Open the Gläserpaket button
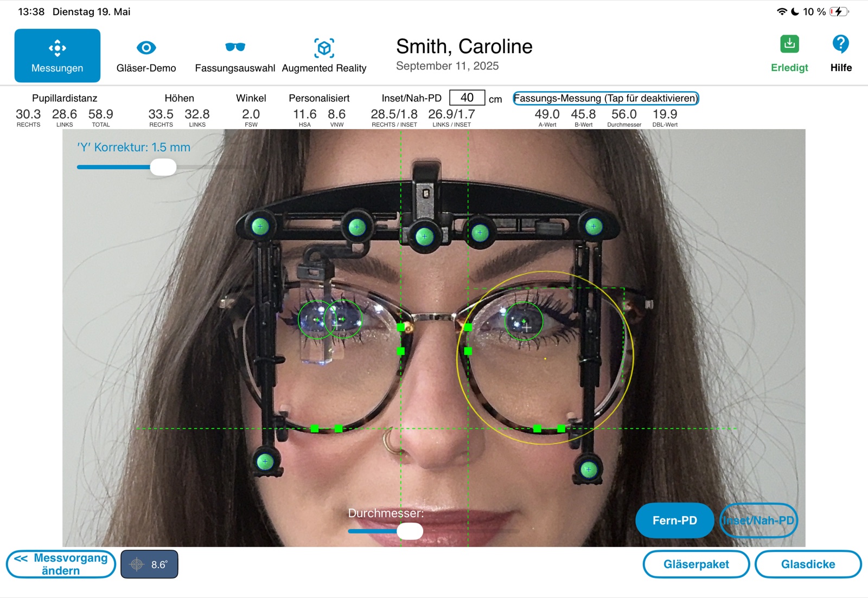 click(696, 564)
